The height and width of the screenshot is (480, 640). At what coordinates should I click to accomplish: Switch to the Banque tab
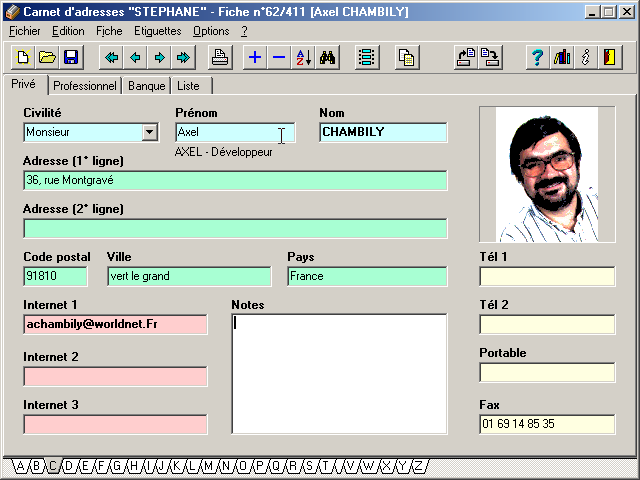tap(147, 86)
